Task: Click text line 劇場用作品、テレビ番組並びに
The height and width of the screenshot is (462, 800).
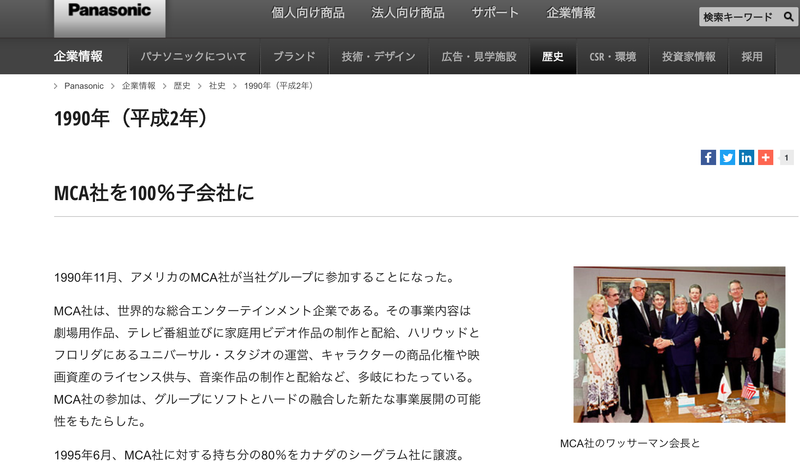Action: click(267, 333)
